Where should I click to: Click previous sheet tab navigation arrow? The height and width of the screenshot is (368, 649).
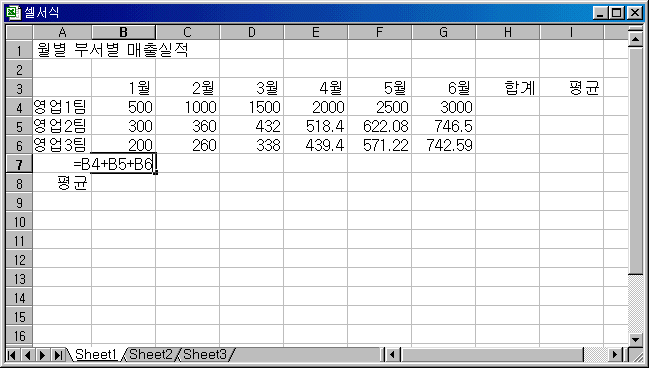coord(28,355)
